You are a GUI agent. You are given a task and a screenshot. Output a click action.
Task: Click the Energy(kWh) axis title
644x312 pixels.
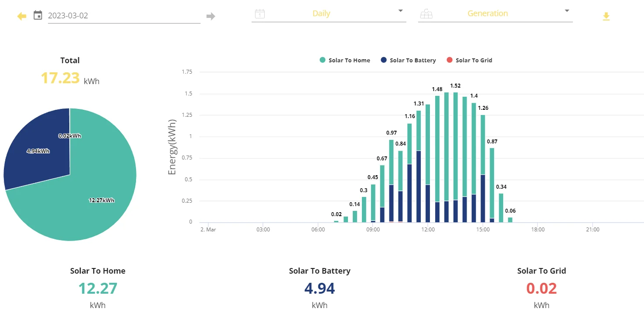tap(172, 147)
